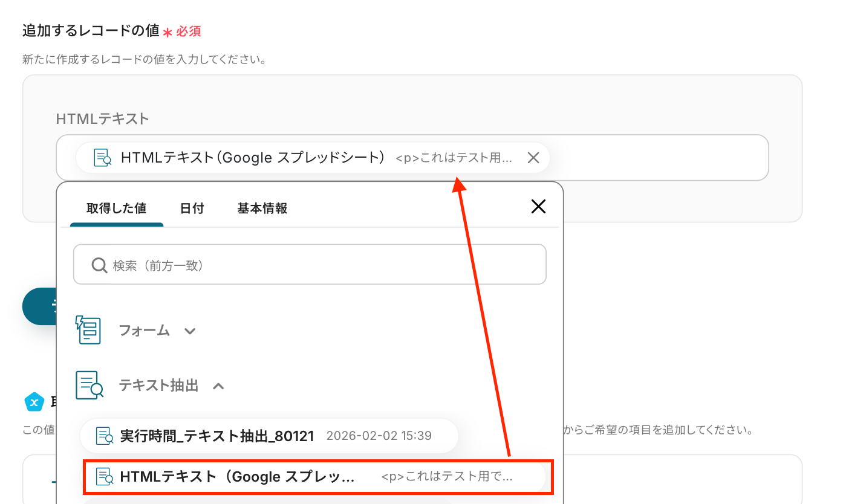The height and width of the screenshot is (504, 843).
Task: Click the 追加するレコードの値 heading
Action: point(91,31)
